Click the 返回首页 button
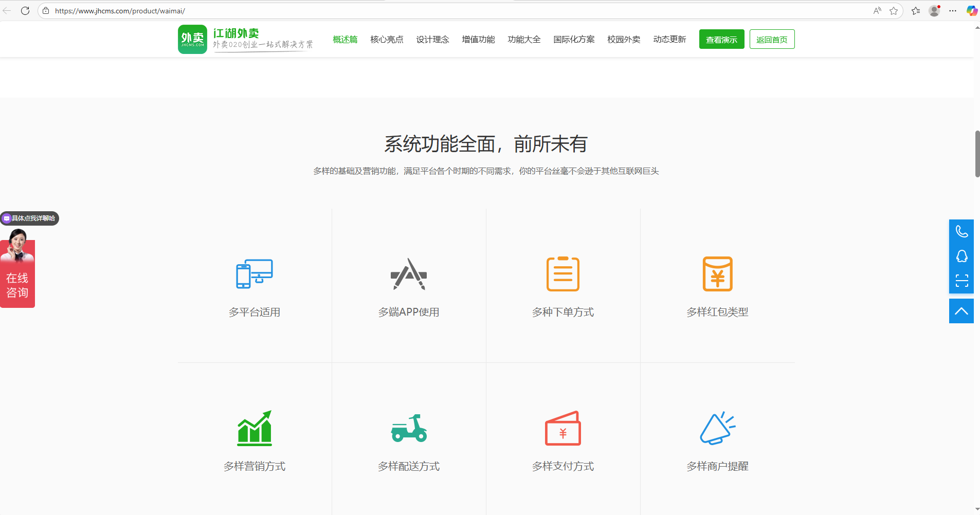Viewport: 980px width, 515px height. pyautogui.click(x=772, y=40)
